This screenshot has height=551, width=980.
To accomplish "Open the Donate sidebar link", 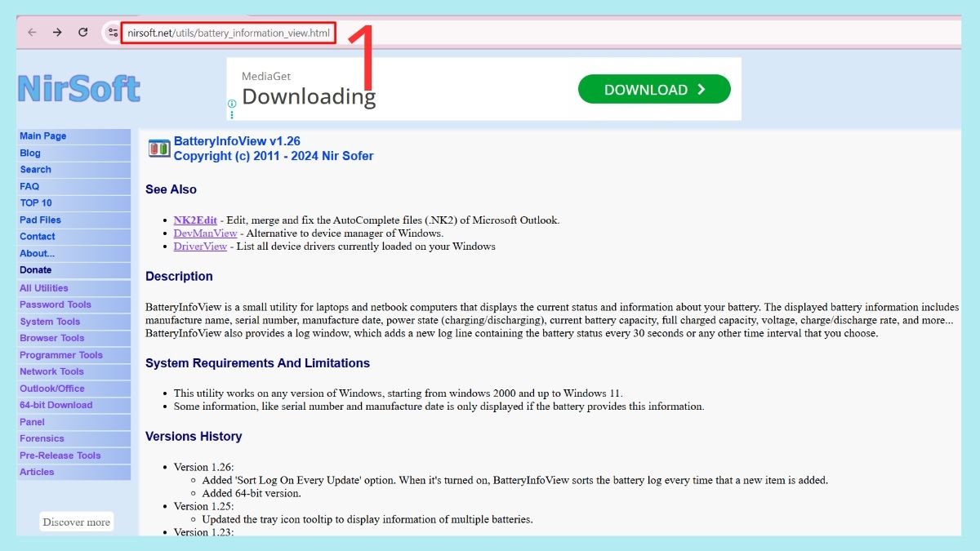I will 36,270.
